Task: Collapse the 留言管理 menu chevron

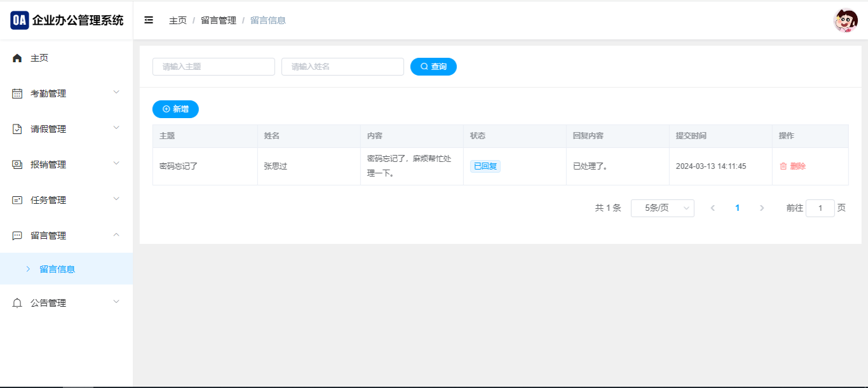Action: [x=116, y=234]
